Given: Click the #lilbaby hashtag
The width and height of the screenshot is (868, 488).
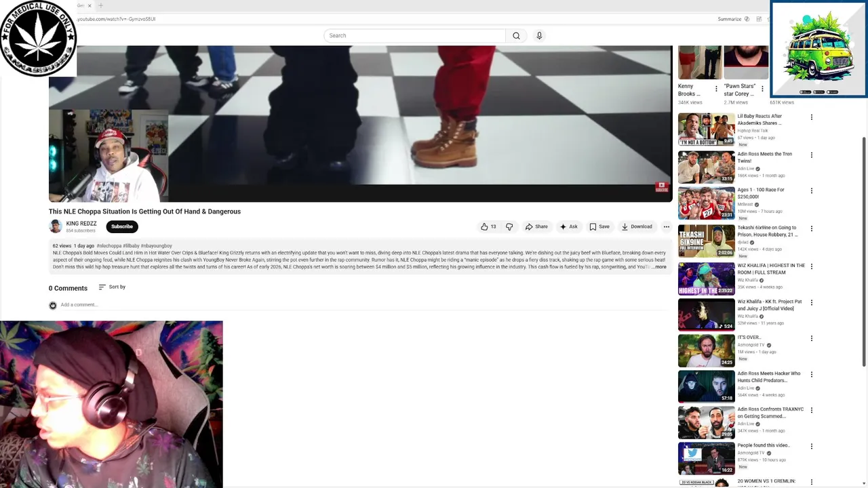Looking at the screenshot, I should 131,245.
